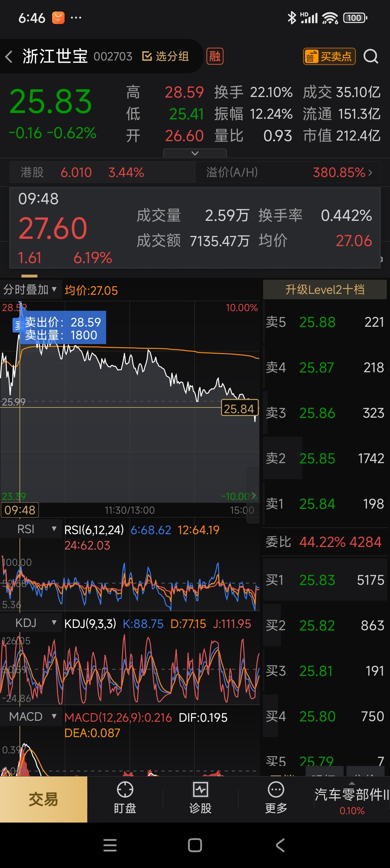Tap the search magnifier icon
The image size is (390, 868).
click(x=371, y=56)
